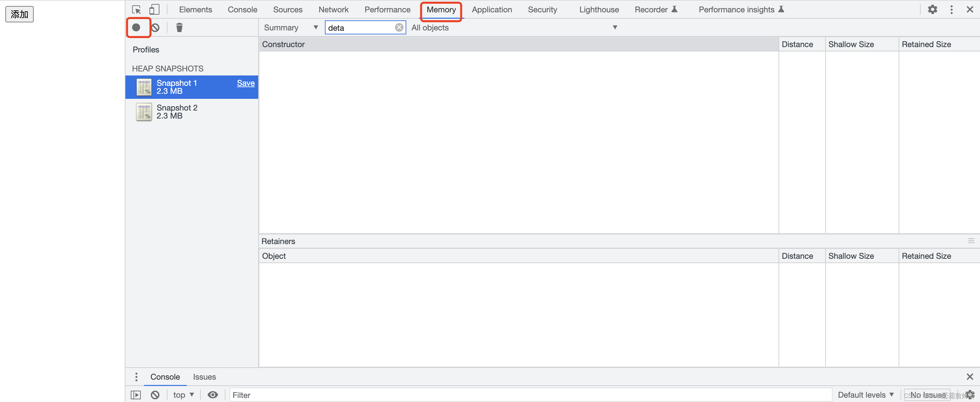Close DevTools with the top-right X
980x402 pixels.
(970, 10)
